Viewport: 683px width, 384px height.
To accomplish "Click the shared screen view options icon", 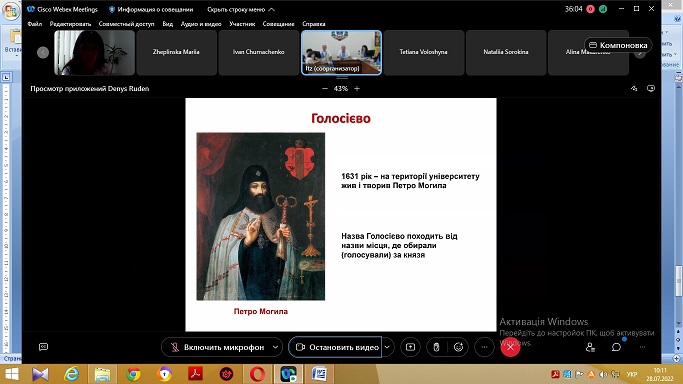I will pos(651,88).
